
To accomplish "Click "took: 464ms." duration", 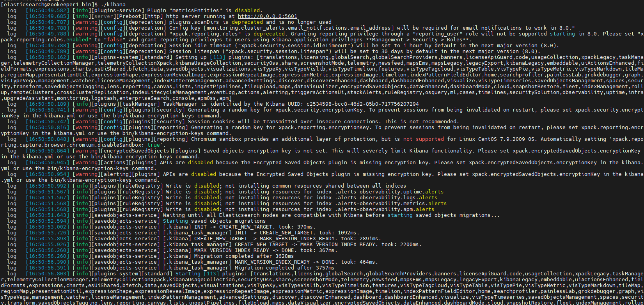I will pos(359,262).
